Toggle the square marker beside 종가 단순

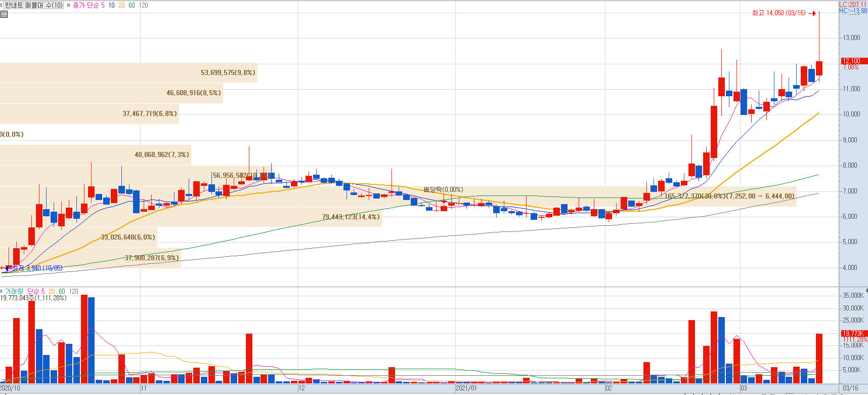[68, 5]
